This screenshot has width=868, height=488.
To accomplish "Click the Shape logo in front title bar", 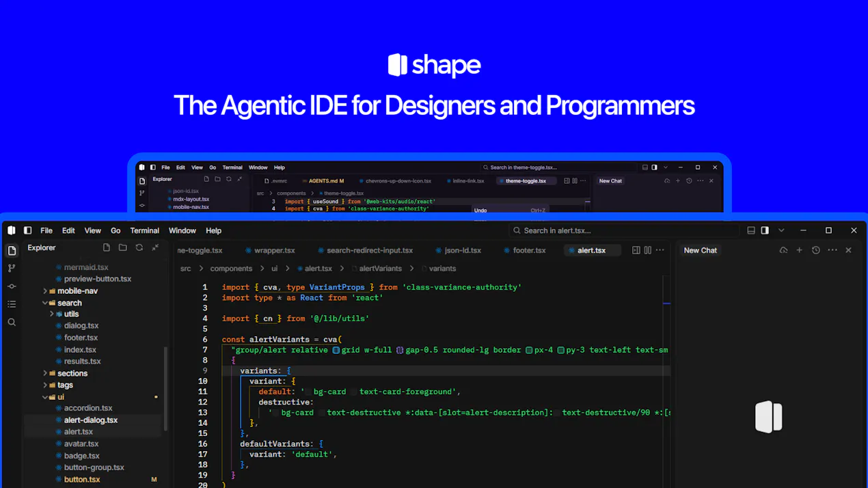I will coord(12,231).
